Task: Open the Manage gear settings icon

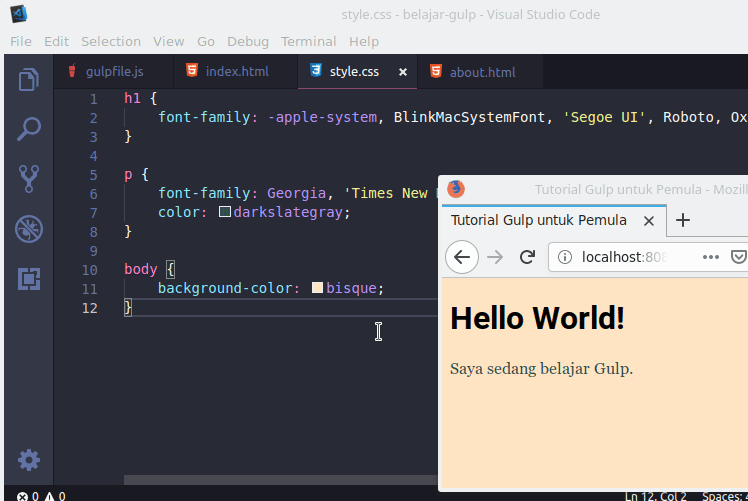Action: (x=29, y=460)
